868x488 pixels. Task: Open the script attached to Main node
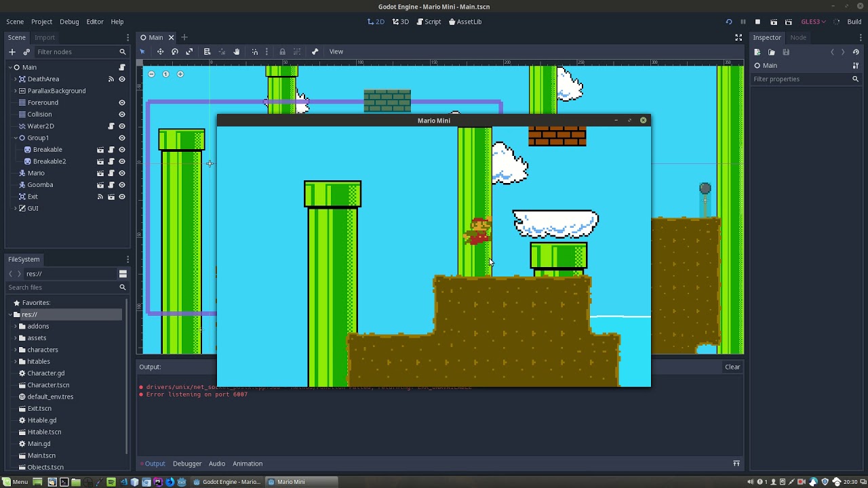point(122,68)
